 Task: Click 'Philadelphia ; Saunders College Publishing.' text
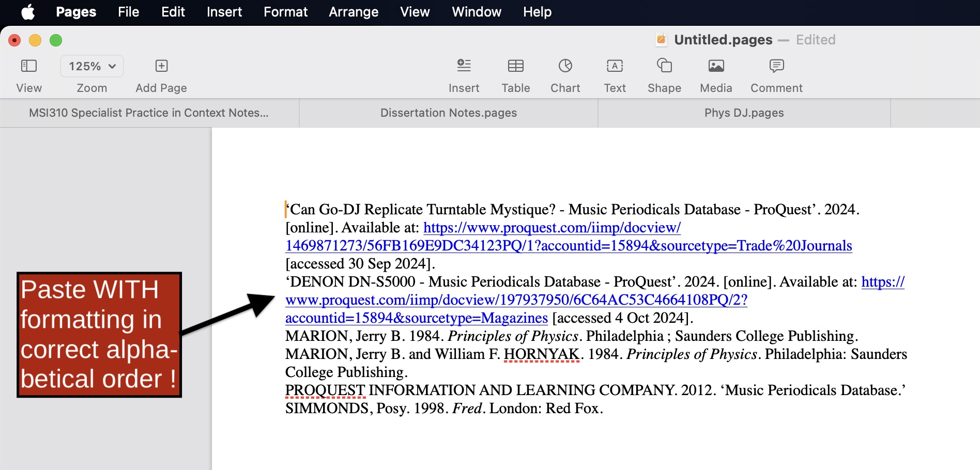point(722,336)
